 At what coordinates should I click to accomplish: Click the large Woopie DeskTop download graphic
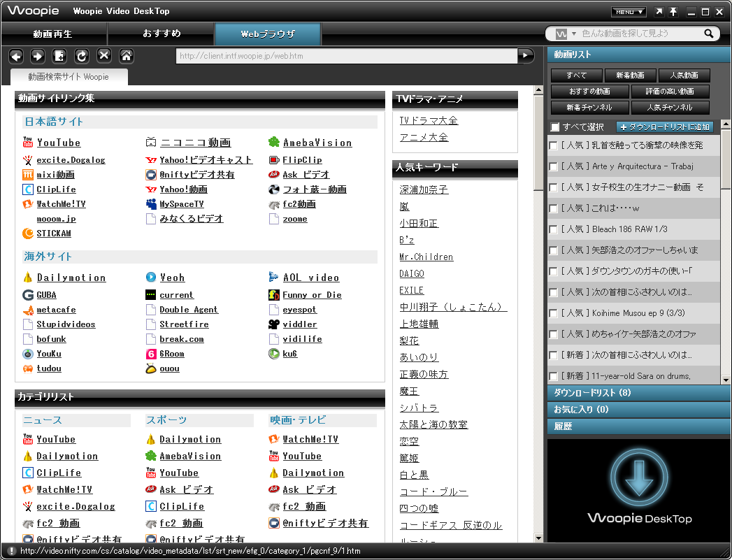(639, 488)
